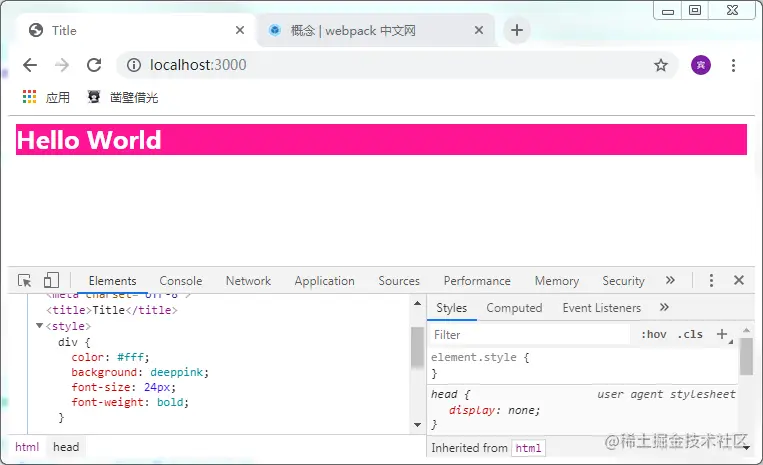Viewport: 763px width, 465px height.
Task: Open the purple profile avatar
Action: [701, 65]
